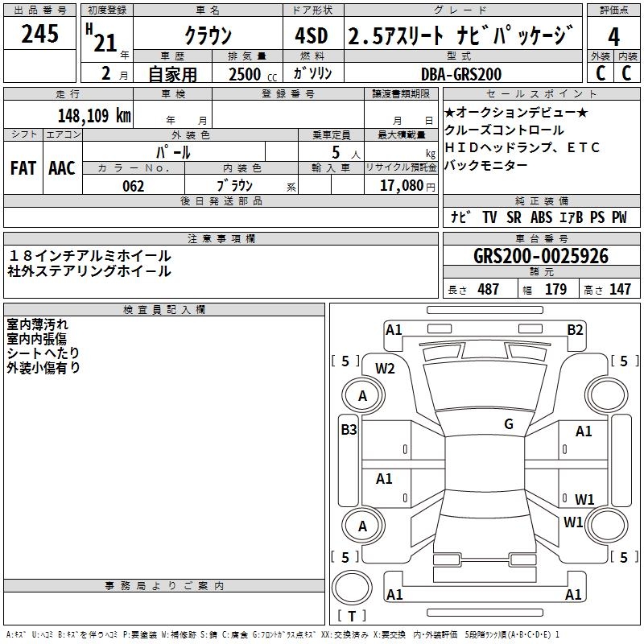Click the W2 mark on the car diagram

pos(385,369)
